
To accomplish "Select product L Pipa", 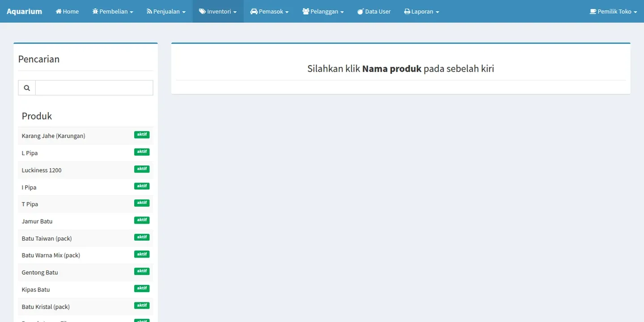I will (x=30, y=153).
